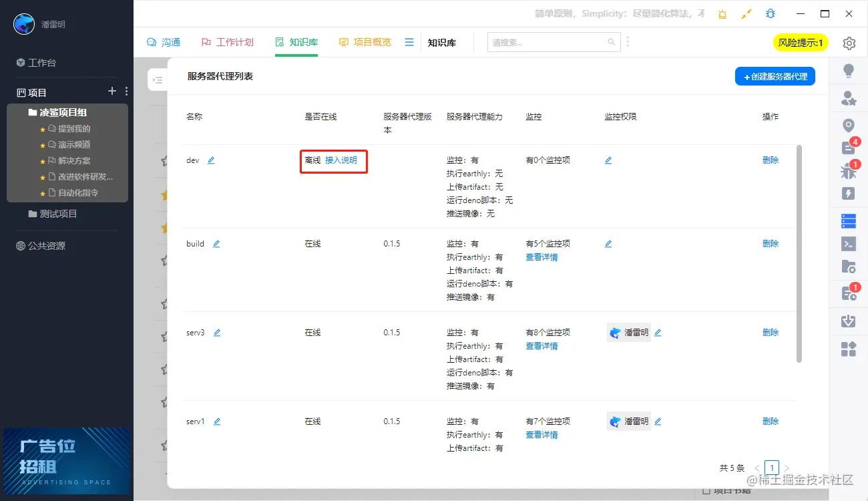Screen dimensions: 868x501
Task: Click the folder settings icon in right sidebar
Action: (x=849, y=267)
